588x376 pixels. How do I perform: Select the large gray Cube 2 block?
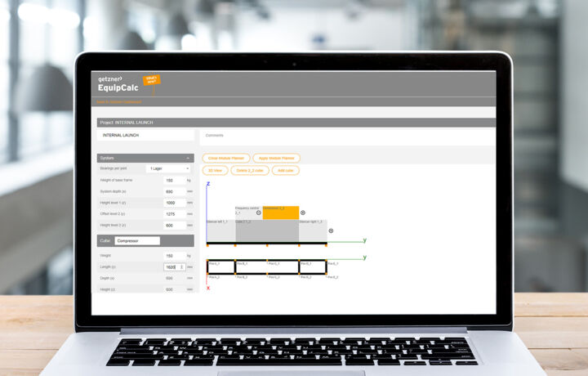click(266, 231)
